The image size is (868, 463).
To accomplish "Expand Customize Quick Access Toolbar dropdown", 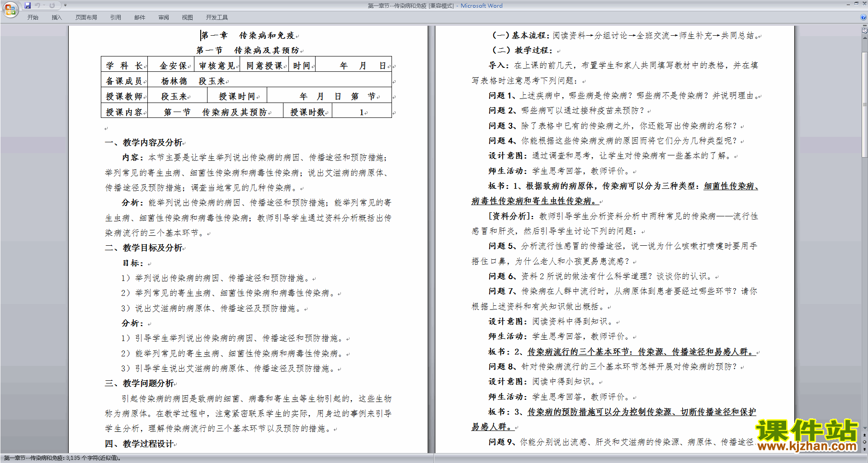I will [x=65, y=5].
